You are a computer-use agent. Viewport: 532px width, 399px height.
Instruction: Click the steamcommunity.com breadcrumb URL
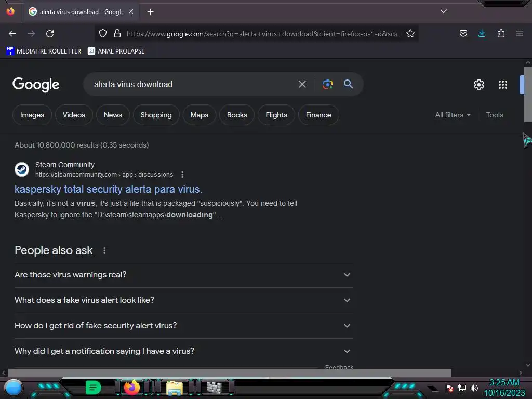pos(104,175)
